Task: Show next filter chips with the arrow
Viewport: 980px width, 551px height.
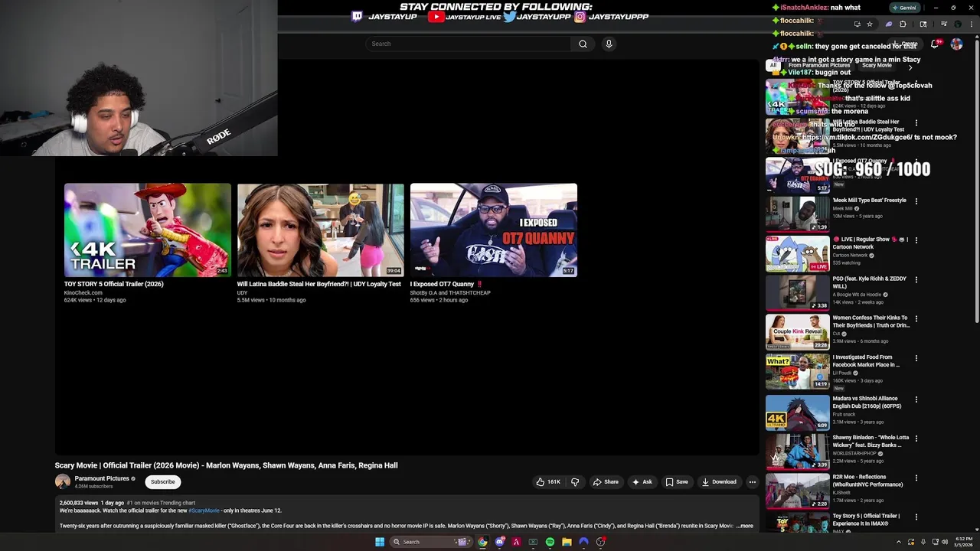Action: tap(910, 67)
